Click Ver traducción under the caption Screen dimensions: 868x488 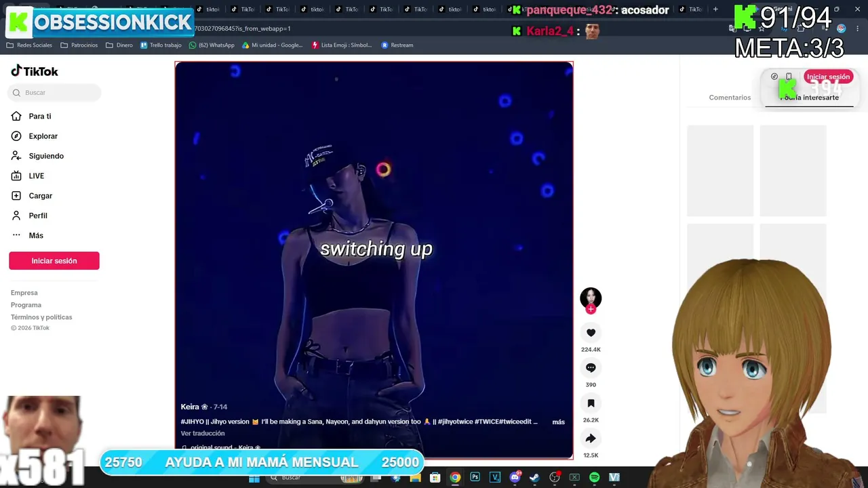(x=203, y=434)
